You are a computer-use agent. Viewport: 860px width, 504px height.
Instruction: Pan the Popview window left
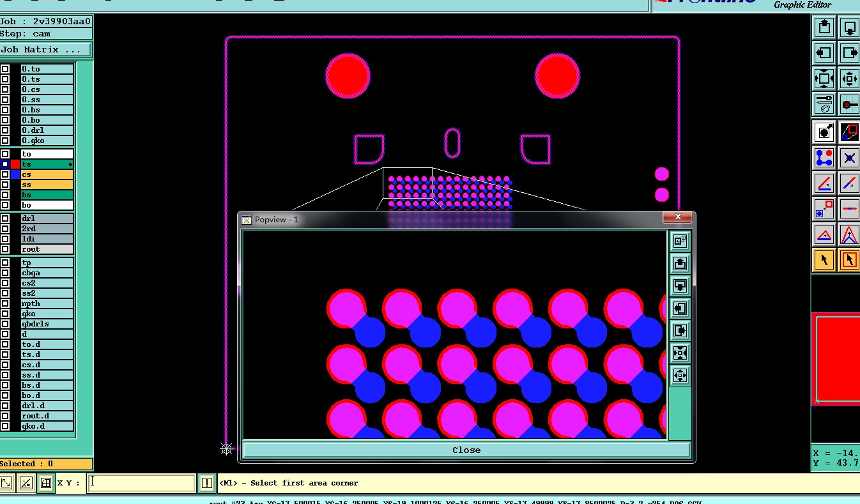(680, 308)
